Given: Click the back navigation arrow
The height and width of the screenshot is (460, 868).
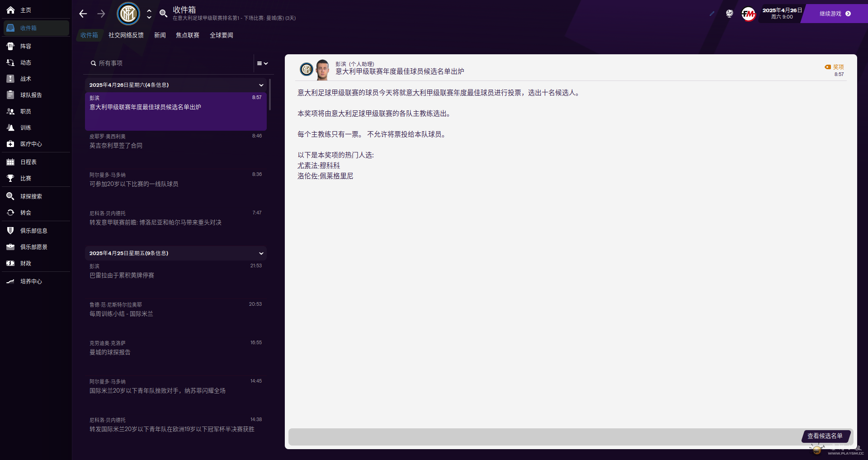Looking at the screenshot, I should point(83,14).
